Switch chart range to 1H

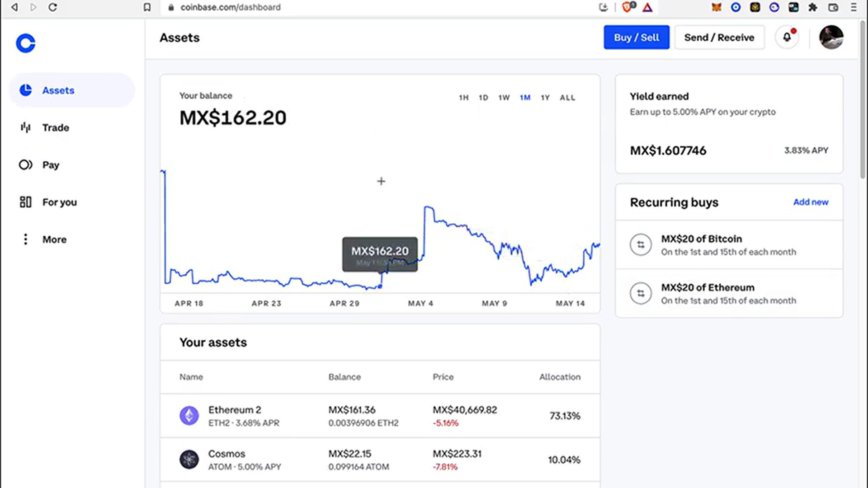click(463, 98)
